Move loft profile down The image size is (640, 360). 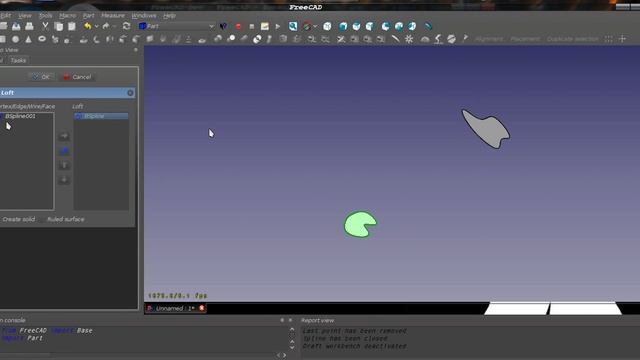pyautogui.click(x=64, y=180)
